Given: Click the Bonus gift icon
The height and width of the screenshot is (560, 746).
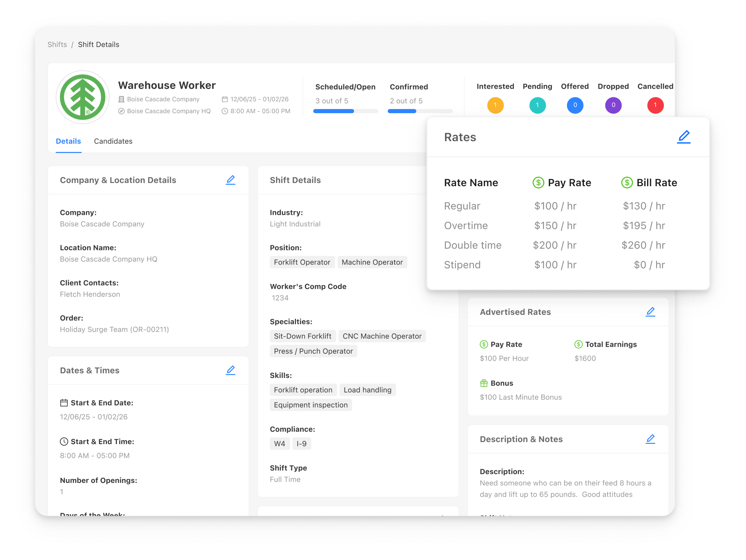Looking at the screenshot, I should coord(484,383).
